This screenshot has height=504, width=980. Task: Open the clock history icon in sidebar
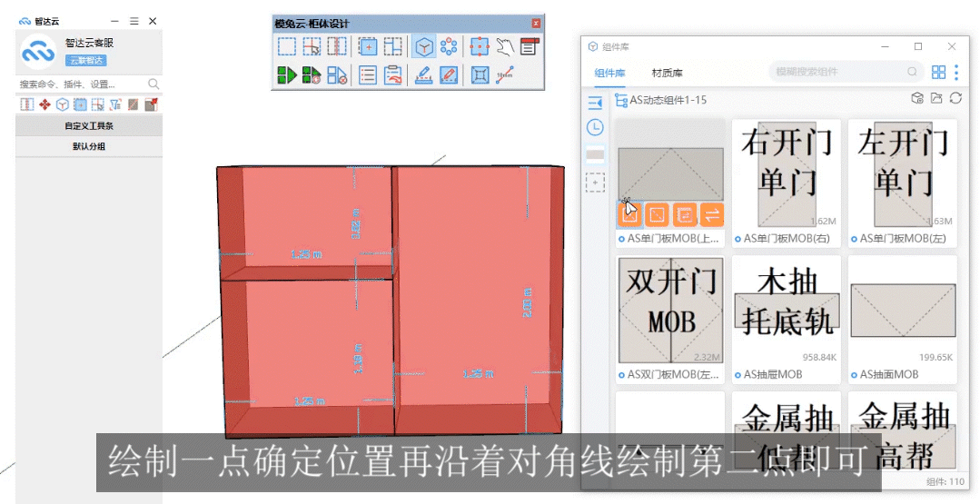tap(595, 128)
